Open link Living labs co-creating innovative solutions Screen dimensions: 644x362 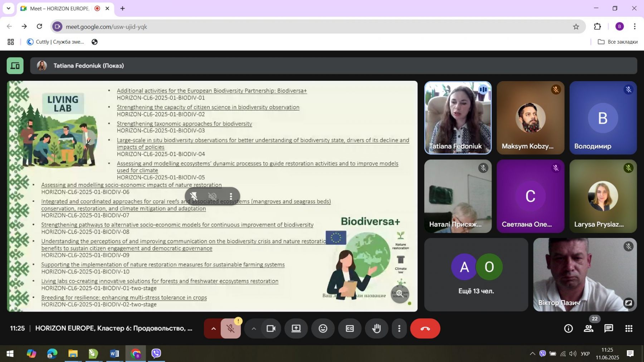point(160,281)
